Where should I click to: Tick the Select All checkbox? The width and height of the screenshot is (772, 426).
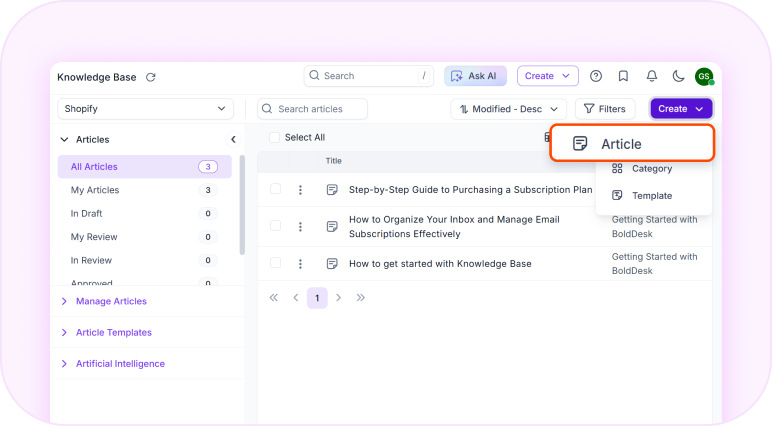tap(274, 137)
